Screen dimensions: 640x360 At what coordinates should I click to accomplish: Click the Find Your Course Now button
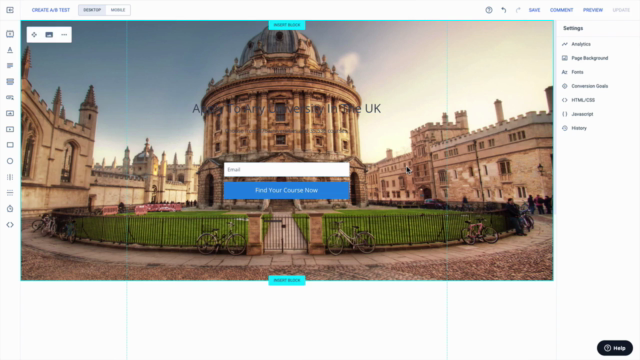point(287,190)
